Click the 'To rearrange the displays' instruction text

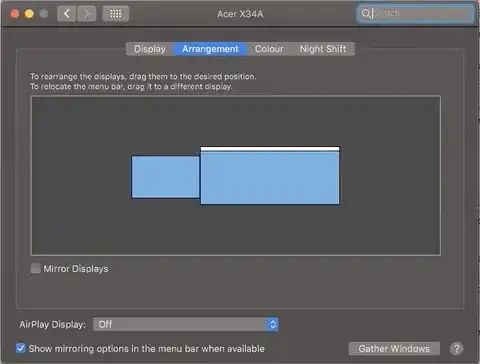(x=143, y=76)
